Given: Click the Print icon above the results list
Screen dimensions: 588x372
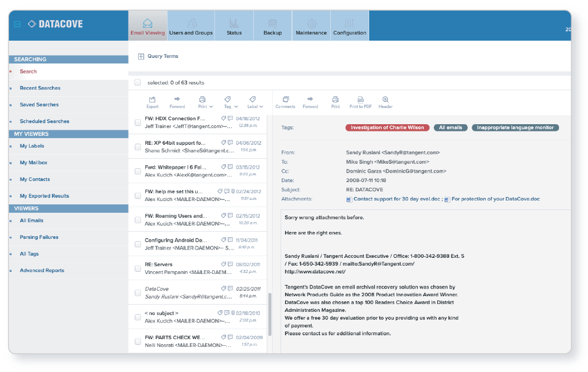Looking at the screenshot, I should (202, 99).
